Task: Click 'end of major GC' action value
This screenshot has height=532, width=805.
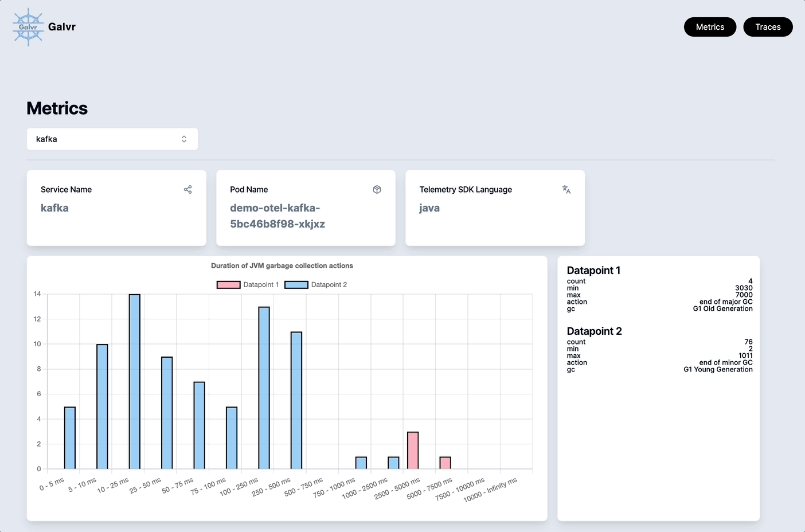Action: click(x=726, y=302)
